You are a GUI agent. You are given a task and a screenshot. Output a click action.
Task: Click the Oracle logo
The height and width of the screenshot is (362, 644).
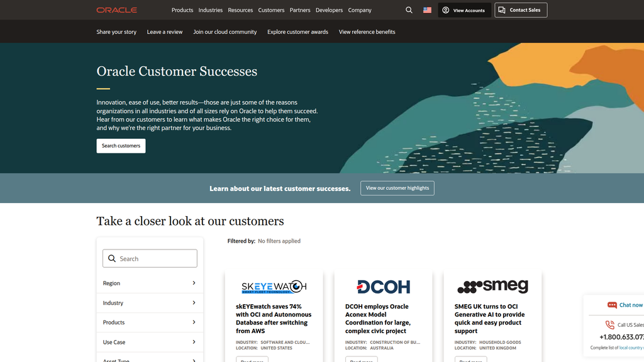[116, 10]
